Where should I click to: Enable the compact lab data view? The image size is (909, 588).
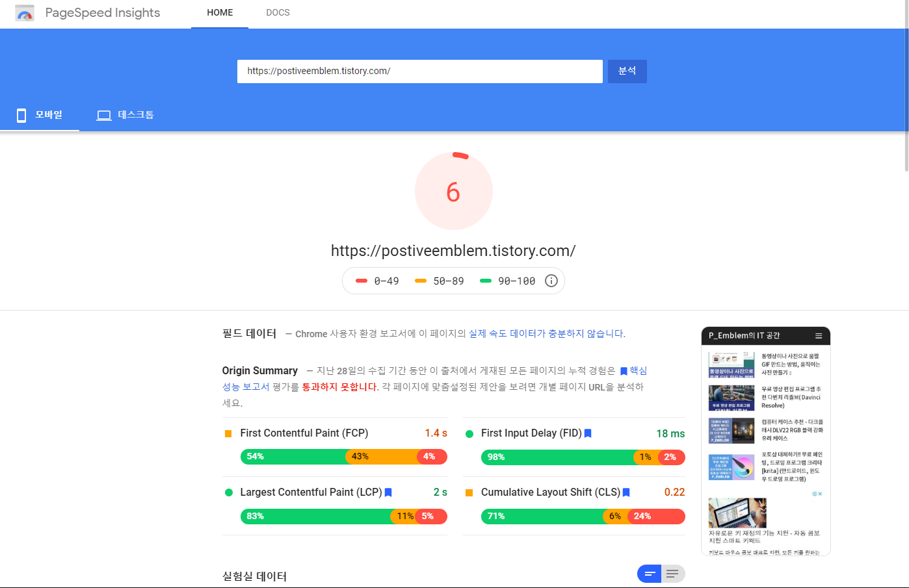[648, 574]
